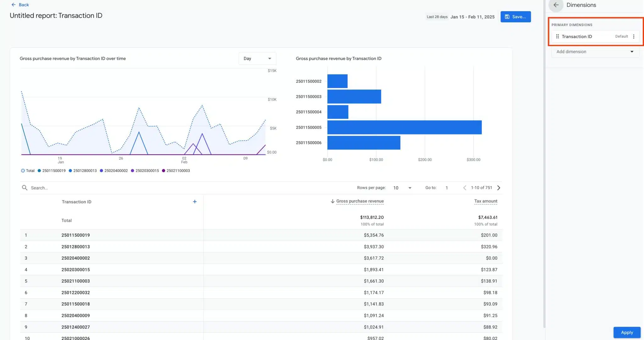Select table row with ID 25020300015
Screen dimensions: 644x340
261,270
